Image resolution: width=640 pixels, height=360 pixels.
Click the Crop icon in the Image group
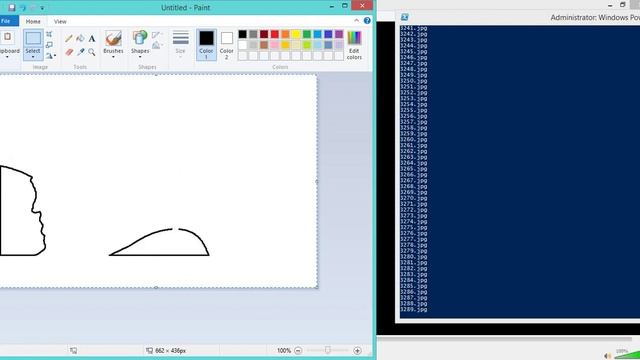click(x=49, y=34)
